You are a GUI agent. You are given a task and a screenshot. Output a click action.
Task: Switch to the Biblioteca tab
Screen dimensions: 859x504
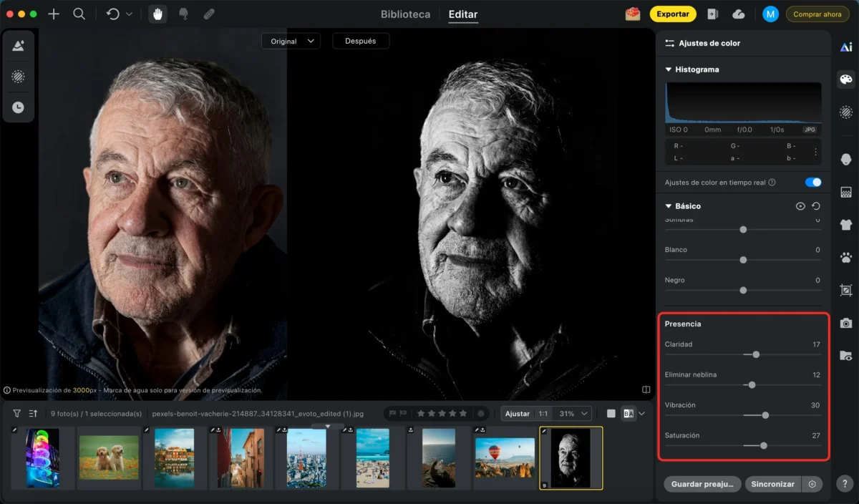pos(405,14)
